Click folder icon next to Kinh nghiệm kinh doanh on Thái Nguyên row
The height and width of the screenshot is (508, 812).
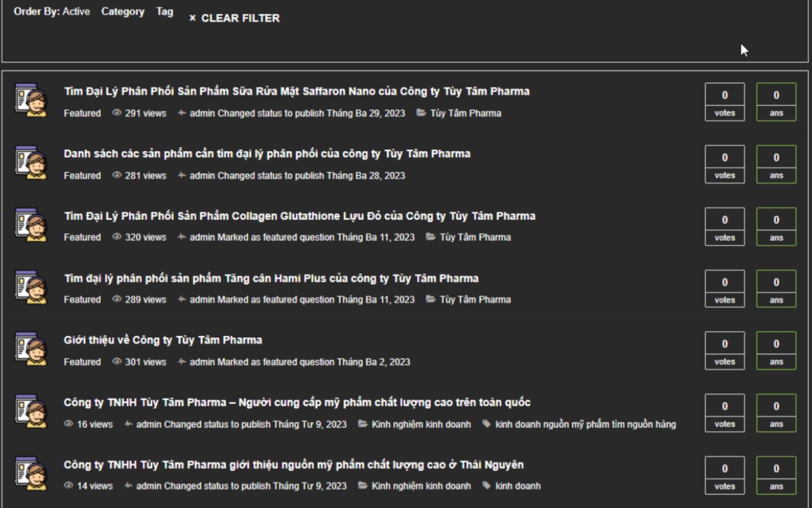[363, 486]
